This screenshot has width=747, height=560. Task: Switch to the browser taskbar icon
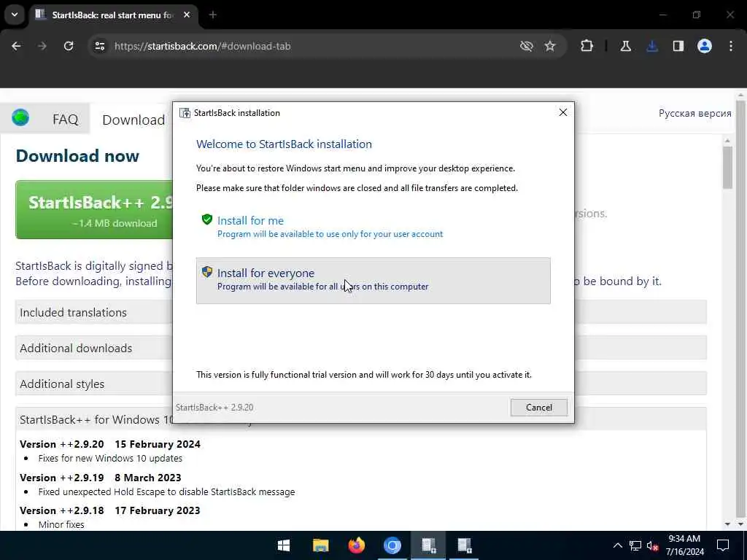[x=392, y=545]
